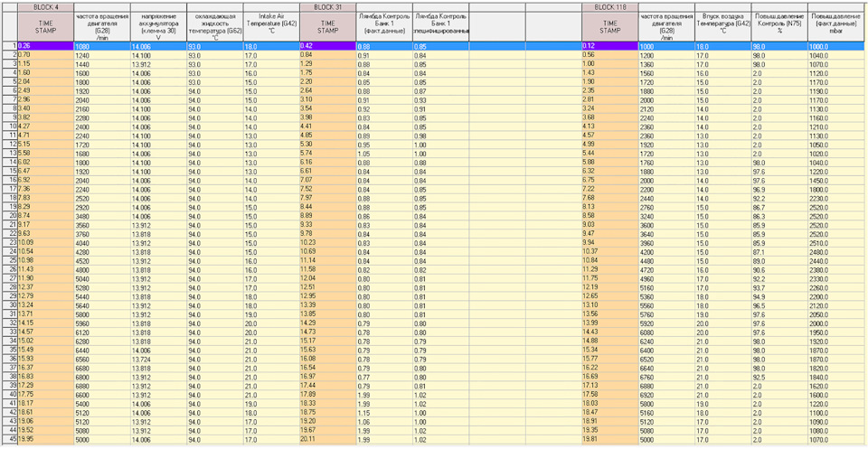Click lambda specified value 0.98
This screenshot has height=449, width=868.
[440, 136]
